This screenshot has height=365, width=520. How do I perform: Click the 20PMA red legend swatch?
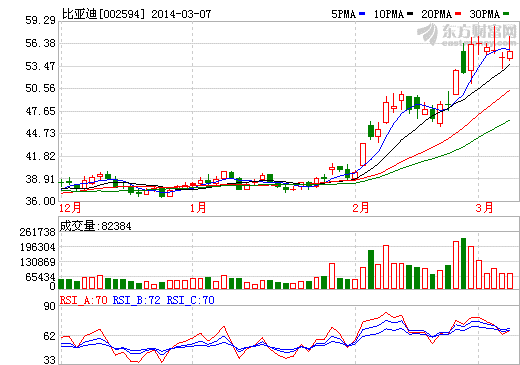pos(458,14)
